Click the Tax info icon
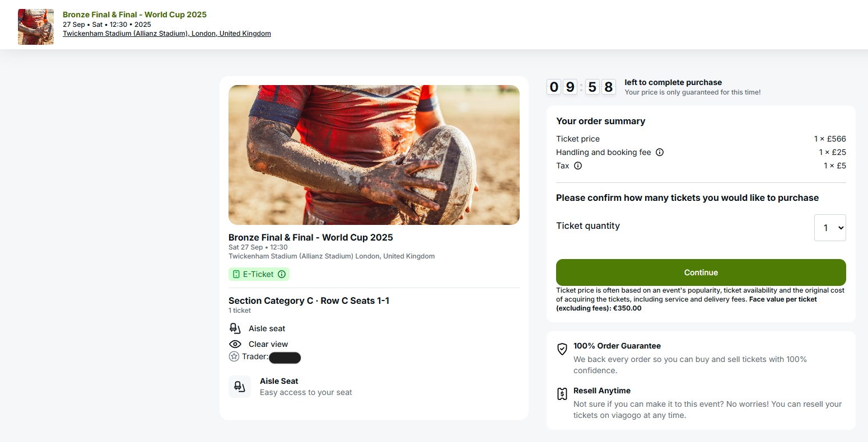The width and height of the screenshot is (868, 442). 578,166
